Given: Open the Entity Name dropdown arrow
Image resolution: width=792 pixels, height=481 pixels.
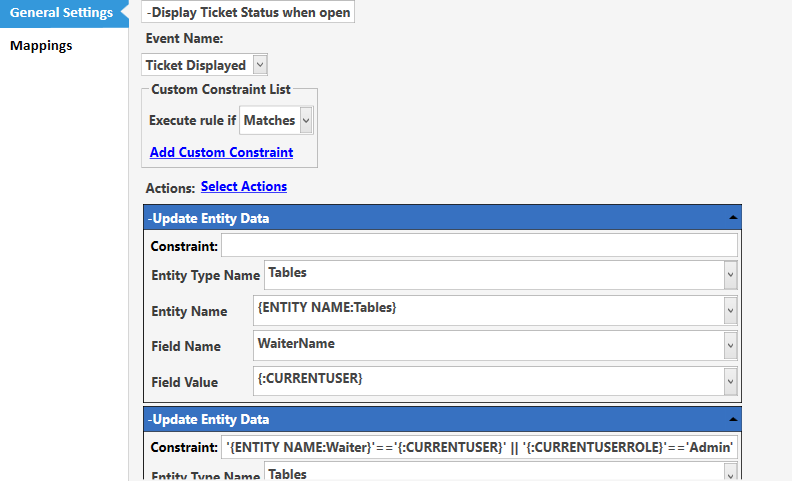Looking at the screenshot, I should coord(730,311).
